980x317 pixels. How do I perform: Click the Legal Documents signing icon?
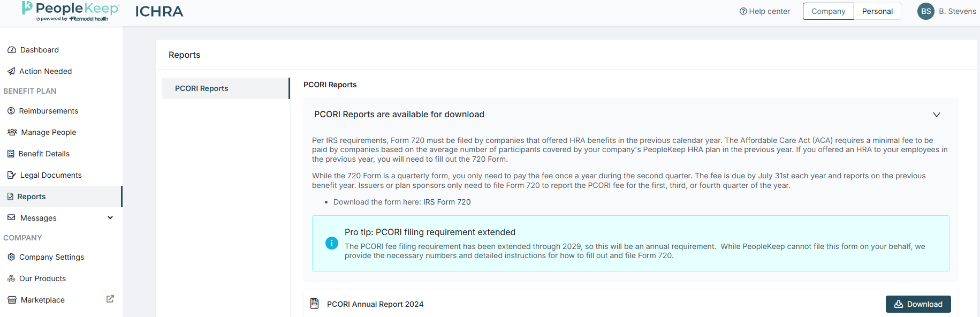pyautogui.click(x=12, y=175)
